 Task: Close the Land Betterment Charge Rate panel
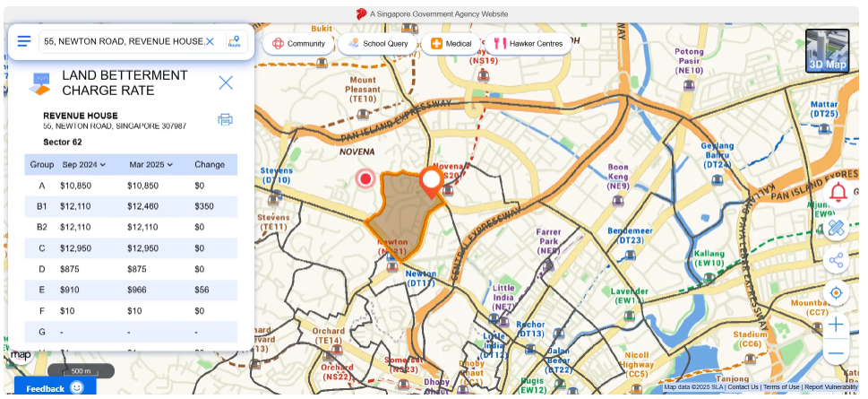coord(226,82)
